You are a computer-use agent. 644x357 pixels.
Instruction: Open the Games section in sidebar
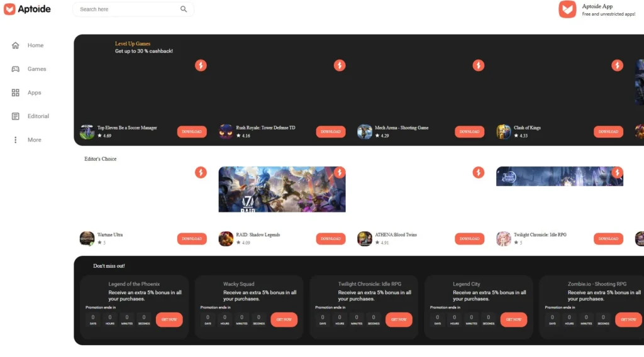pyautogui.click(x=29, y=69)
